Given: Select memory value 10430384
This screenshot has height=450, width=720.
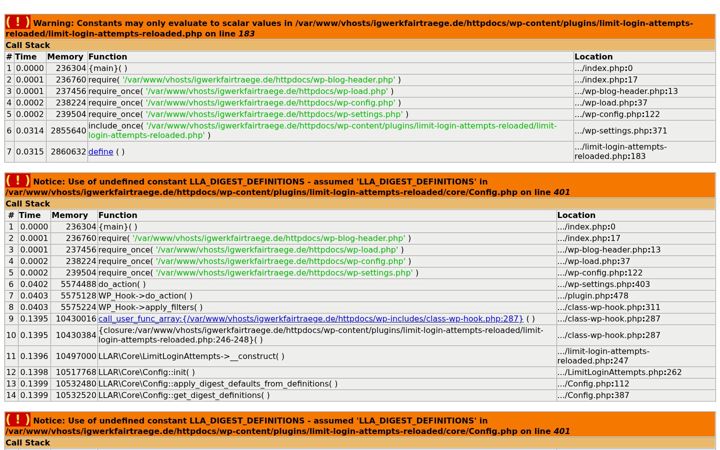Looking at the screenshot, I should pos(76,335).
